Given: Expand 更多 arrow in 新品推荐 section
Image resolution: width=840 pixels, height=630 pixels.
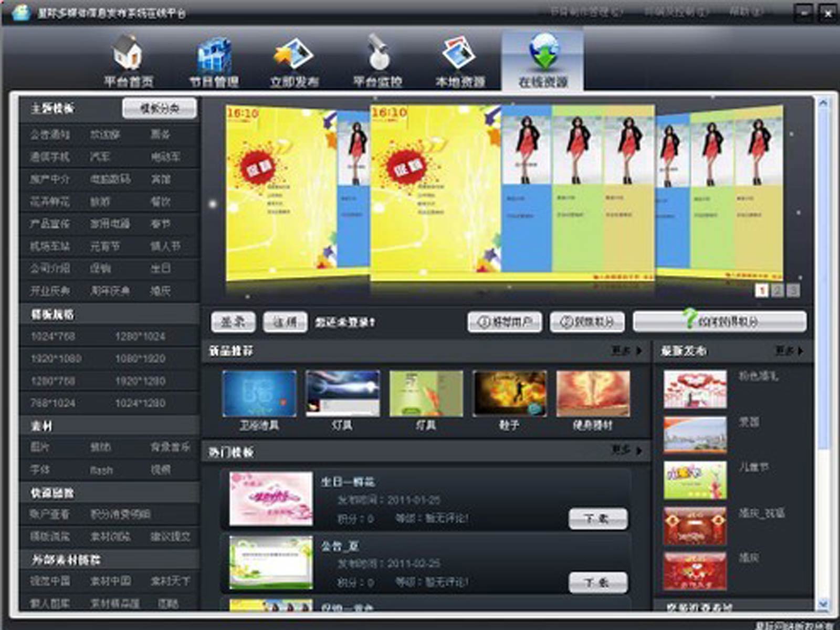Looking at the screenshot, I should [639, 351].
